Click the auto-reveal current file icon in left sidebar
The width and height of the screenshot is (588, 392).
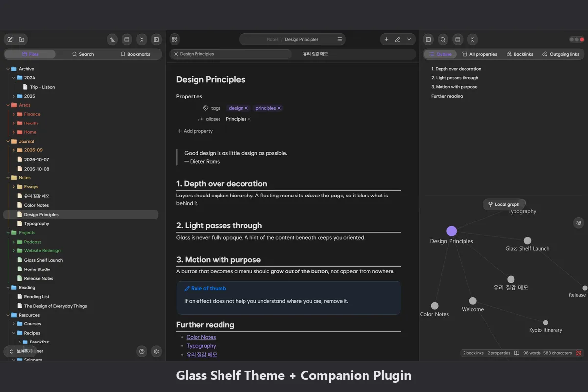tap(127, 39)
